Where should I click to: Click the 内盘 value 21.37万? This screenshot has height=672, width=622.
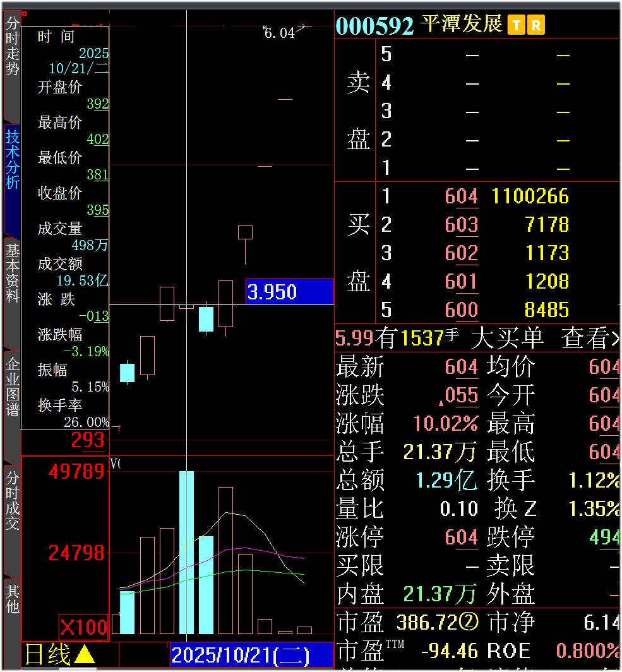tap(440, 594)
